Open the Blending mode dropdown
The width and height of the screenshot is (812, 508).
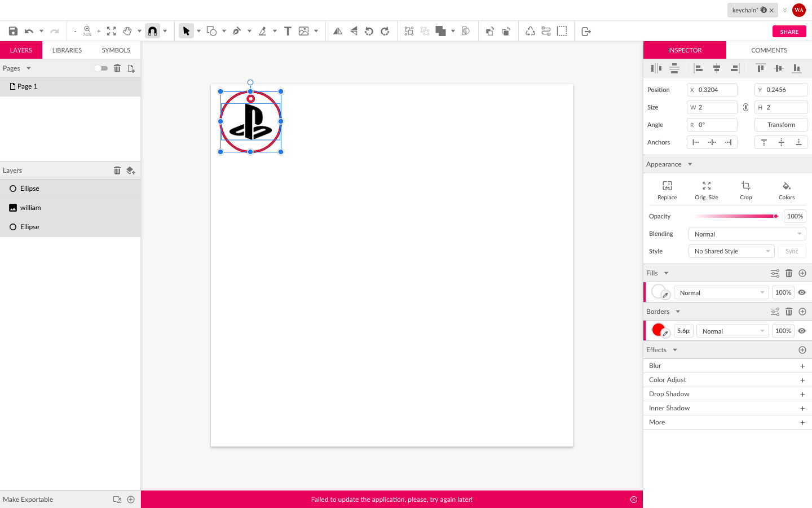pos(747,233)
